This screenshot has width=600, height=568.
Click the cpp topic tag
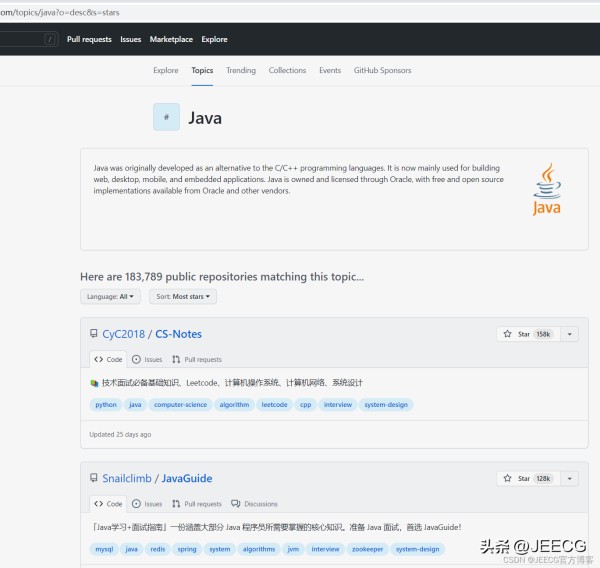[305, 405]
